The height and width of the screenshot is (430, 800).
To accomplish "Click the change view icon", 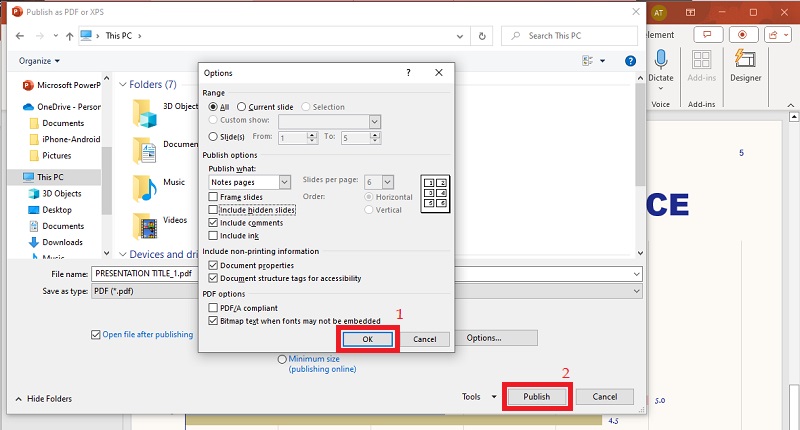I will [587, 61].
